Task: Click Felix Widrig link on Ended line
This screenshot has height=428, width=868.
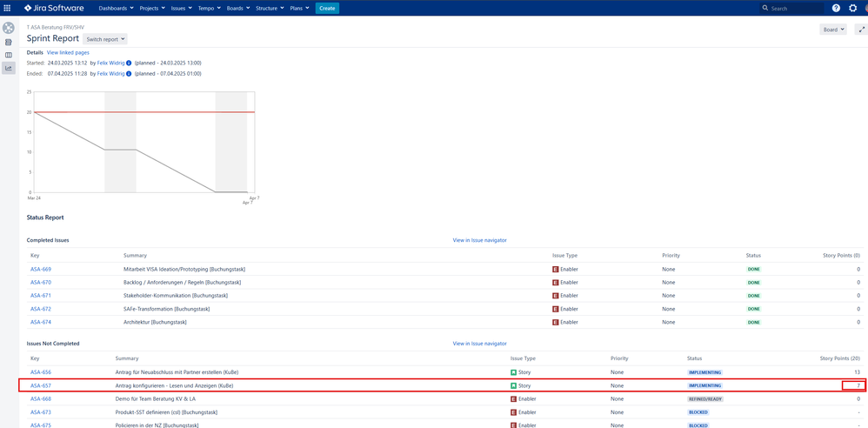Action: click(110, 74)
